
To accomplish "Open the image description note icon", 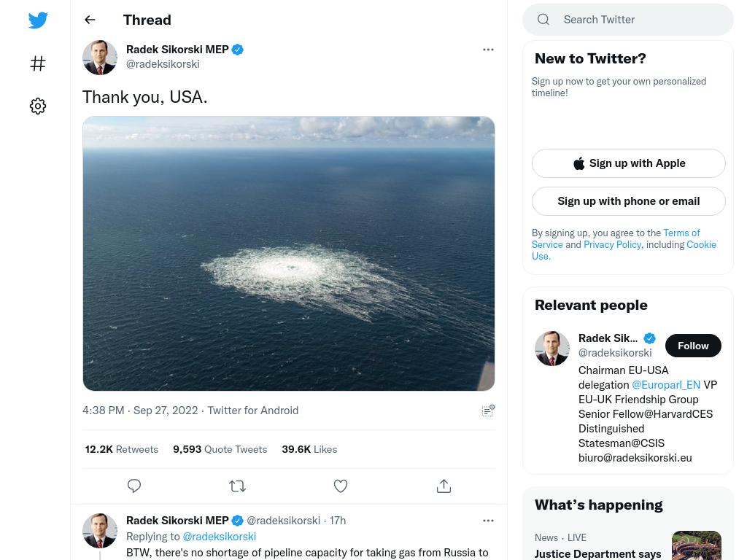I will tap(488, 411).
